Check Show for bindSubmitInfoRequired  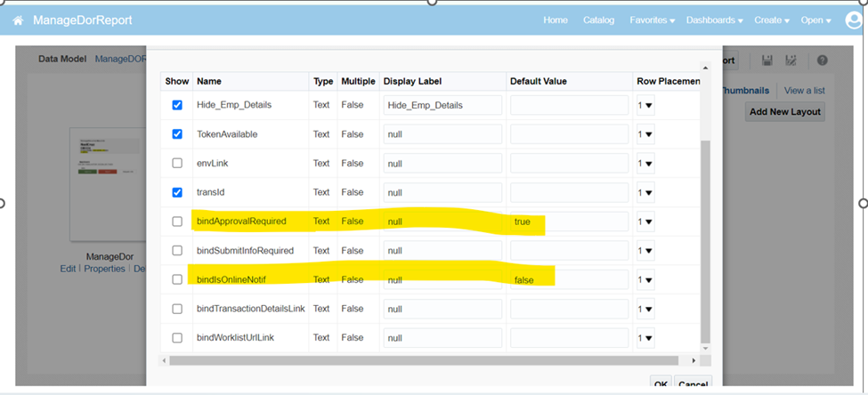[177, 251]
